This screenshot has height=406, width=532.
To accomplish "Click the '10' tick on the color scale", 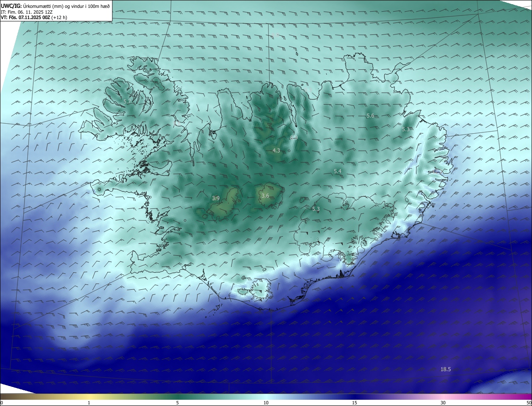I will click(x=266, y=403).
